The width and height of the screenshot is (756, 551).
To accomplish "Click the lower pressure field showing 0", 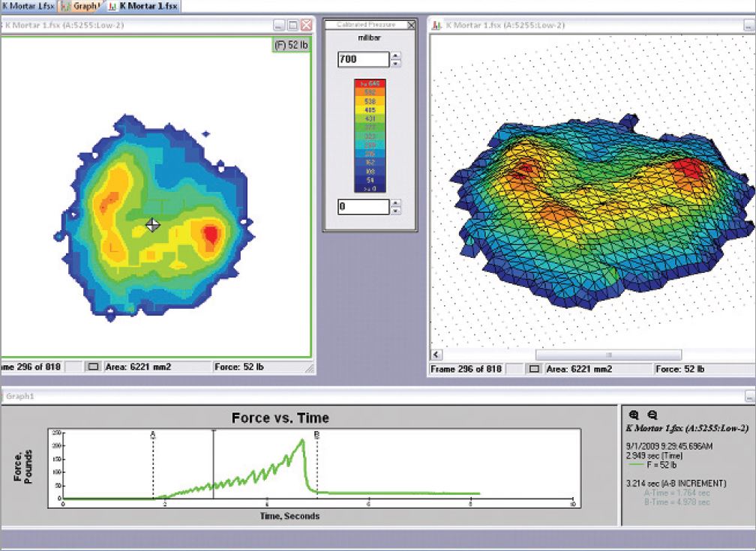I will coord(364,207).
